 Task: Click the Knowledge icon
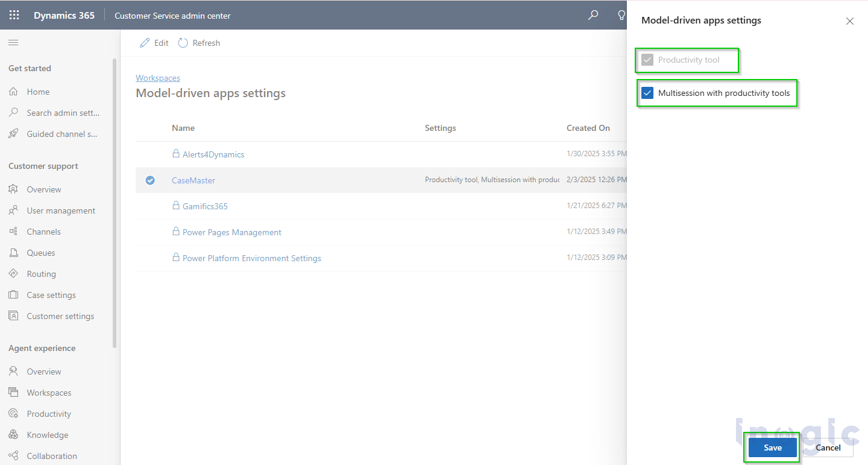click(13, 435)
